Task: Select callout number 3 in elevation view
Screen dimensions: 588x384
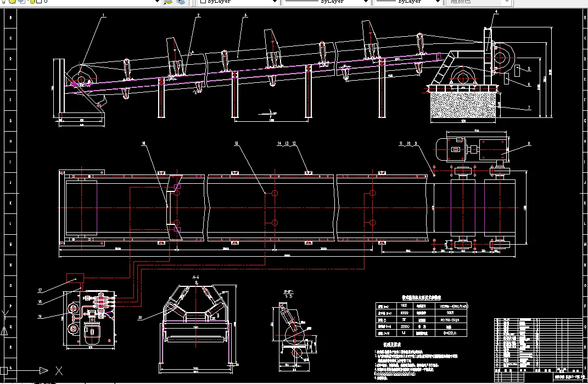Action: (x=245, y=16)
